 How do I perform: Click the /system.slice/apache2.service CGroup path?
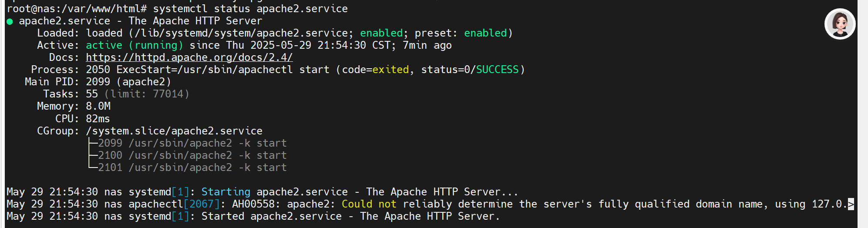(x=174, y=131)
